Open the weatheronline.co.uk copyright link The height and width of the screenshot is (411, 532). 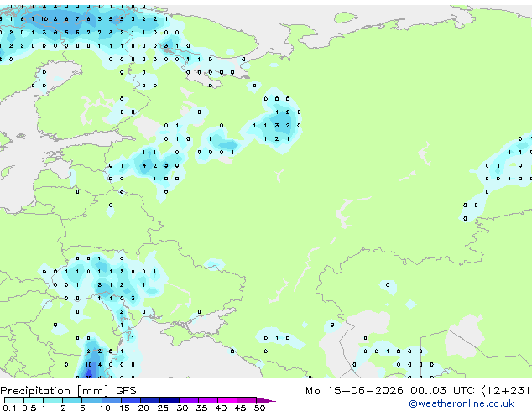click(x=462, y=403)
